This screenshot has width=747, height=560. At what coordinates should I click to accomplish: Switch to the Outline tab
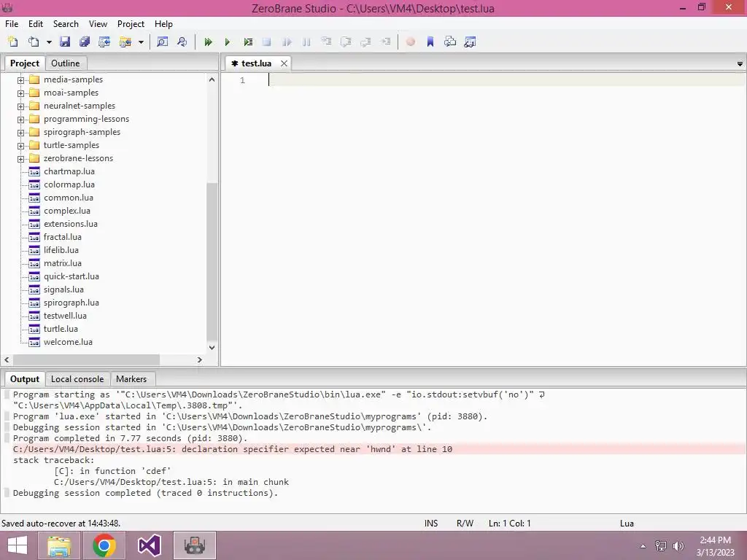(65, 63)
